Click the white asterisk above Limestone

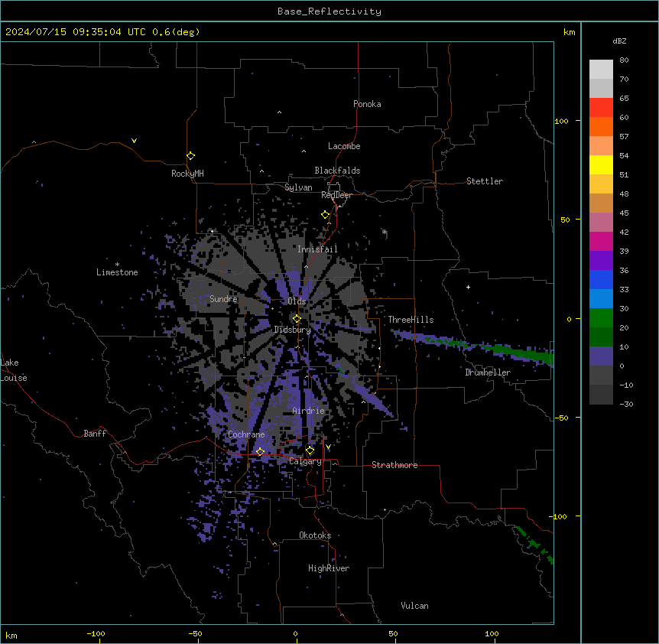[117, 265]
